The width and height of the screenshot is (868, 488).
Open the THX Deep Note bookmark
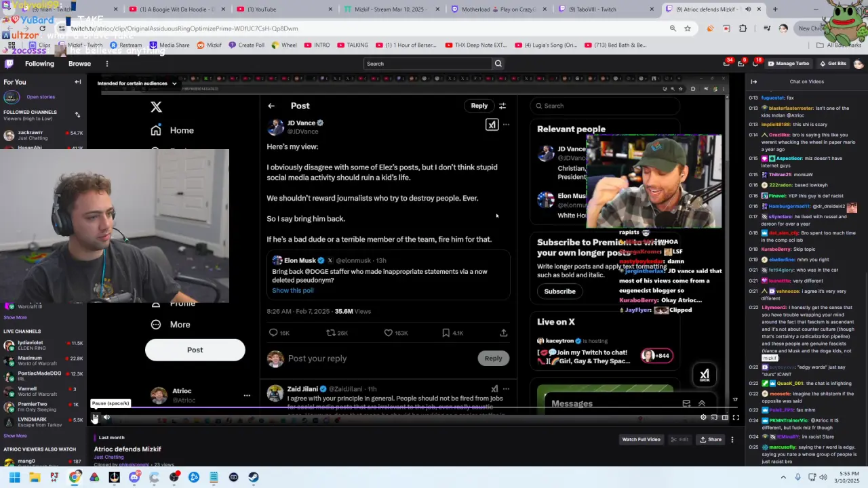pos(477,45)
